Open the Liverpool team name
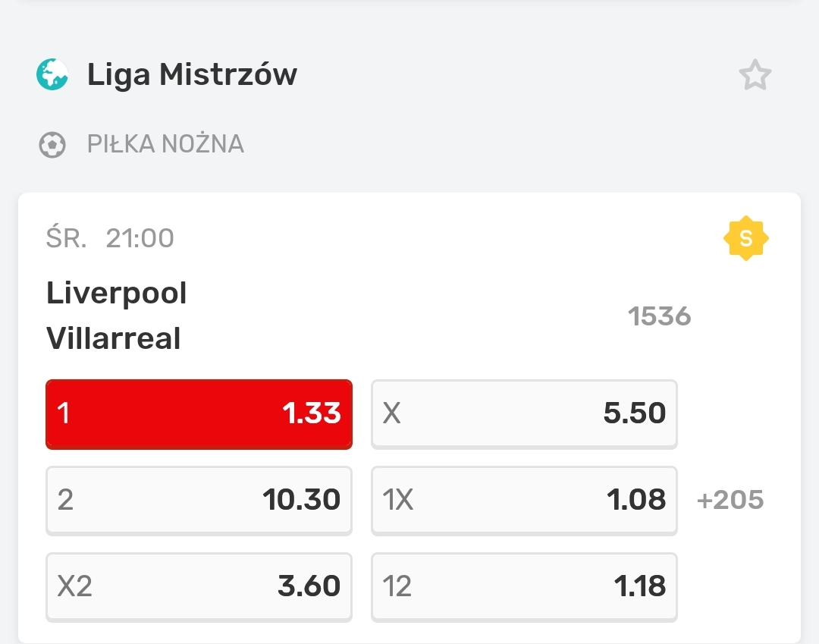The height and width of the screenshot is (644, 819). click(x=117, y=293)
